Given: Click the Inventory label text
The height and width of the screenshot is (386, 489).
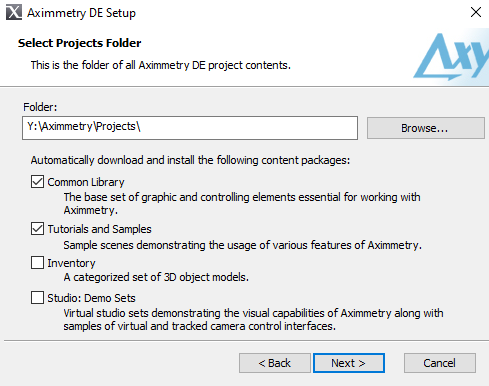Looking at the screenshot, I should 71,263.
